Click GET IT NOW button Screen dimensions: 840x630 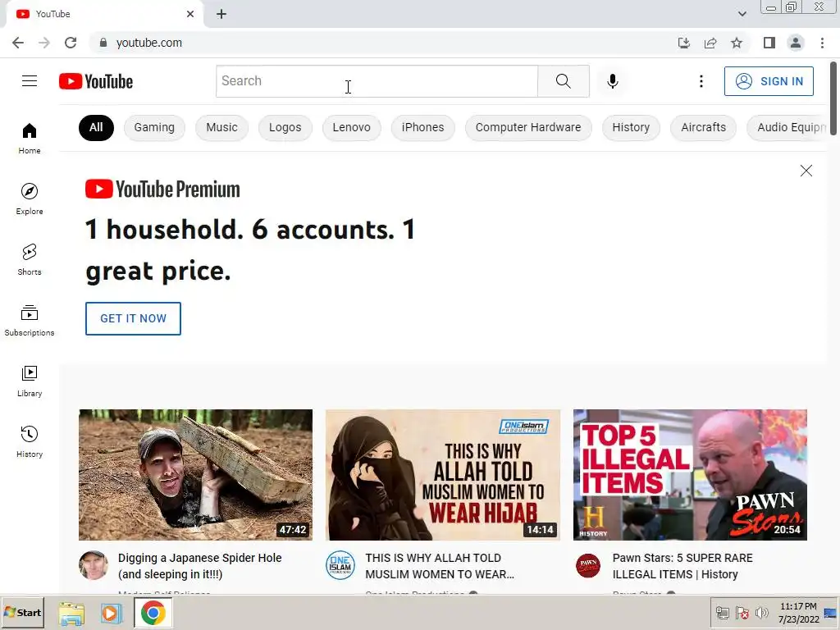point(134,319)
